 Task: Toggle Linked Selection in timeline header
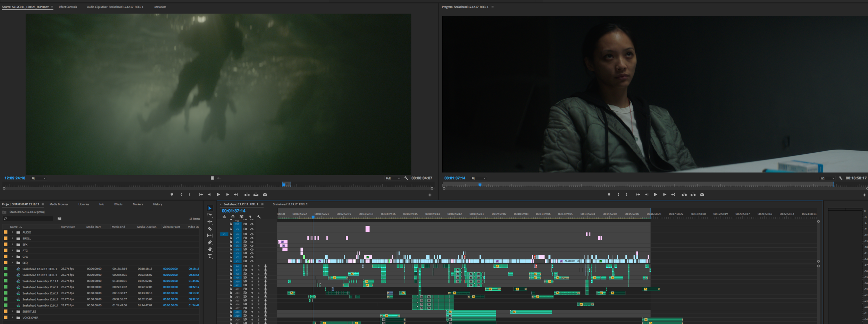coord(242,217)
